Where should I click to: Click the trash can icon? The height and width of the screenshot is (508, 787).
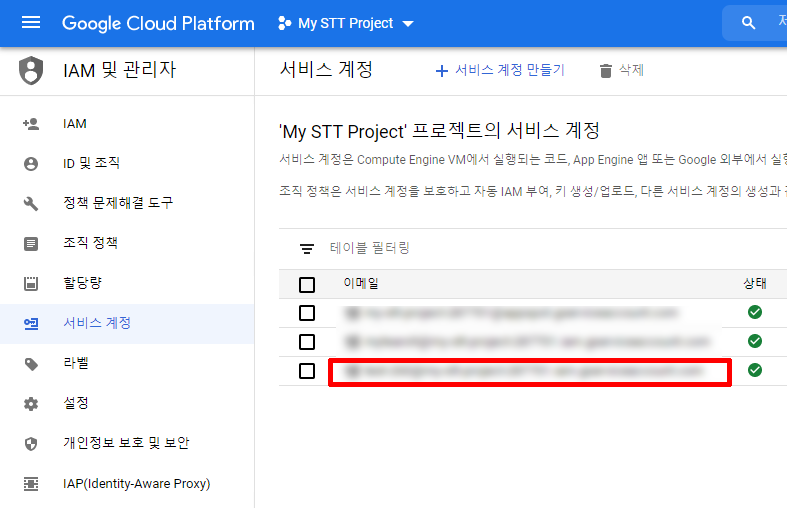(606, 71)
